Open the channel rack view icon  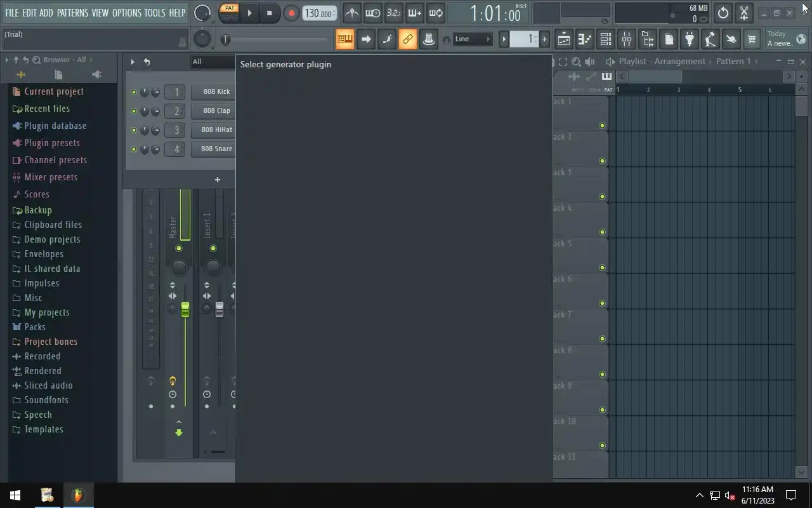(x=606, y=39)
